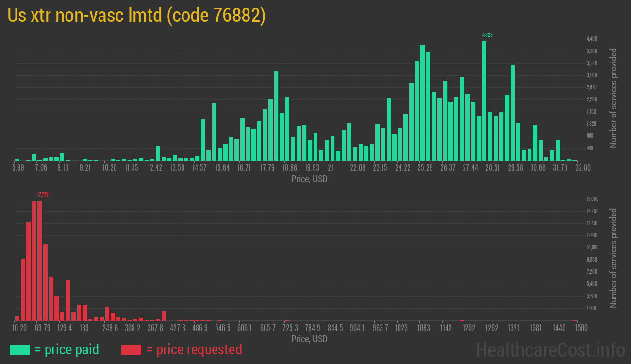Open the HealthcareCost.info watermark link
The image size is (631, 364).
550,349
